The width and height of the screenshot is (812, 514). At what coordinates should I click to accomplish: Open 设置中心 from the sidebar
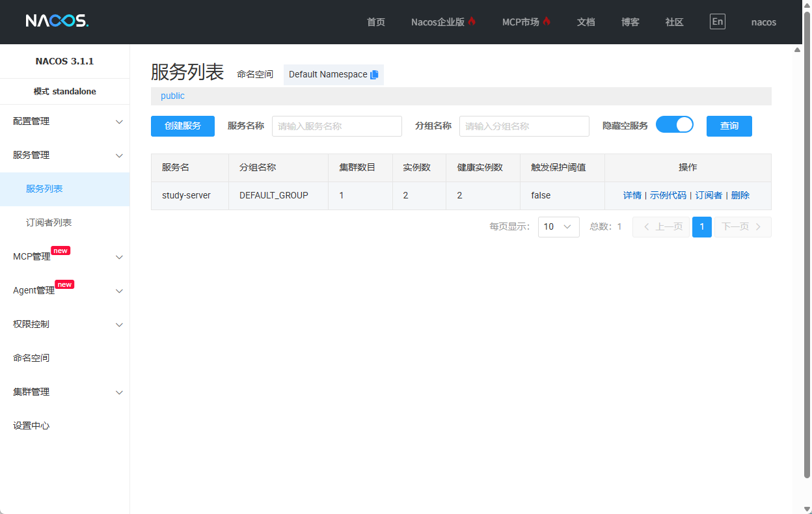(31, 426)
